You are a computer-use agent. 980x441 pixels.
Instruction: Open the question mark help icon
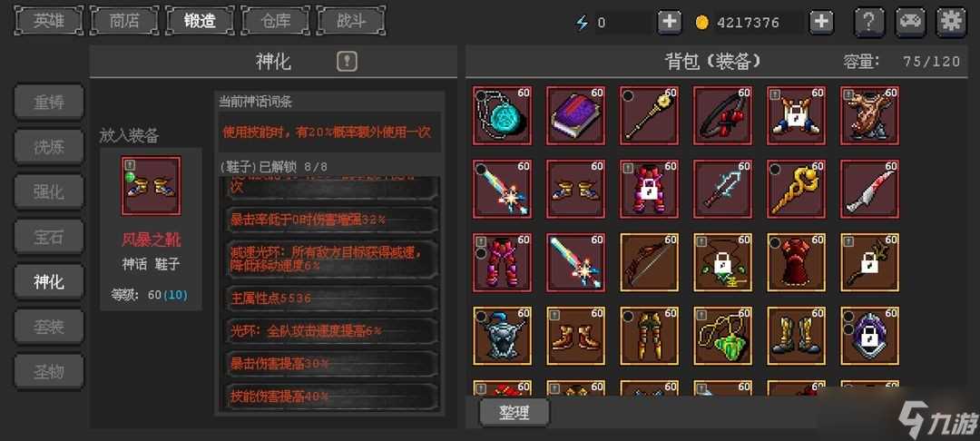[869, 23]
